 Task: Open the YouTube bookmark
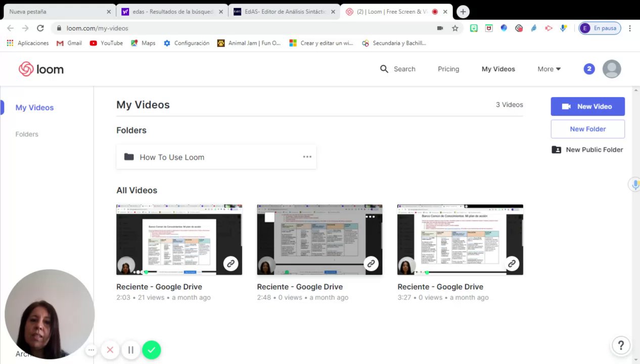[x=106, y=43]
